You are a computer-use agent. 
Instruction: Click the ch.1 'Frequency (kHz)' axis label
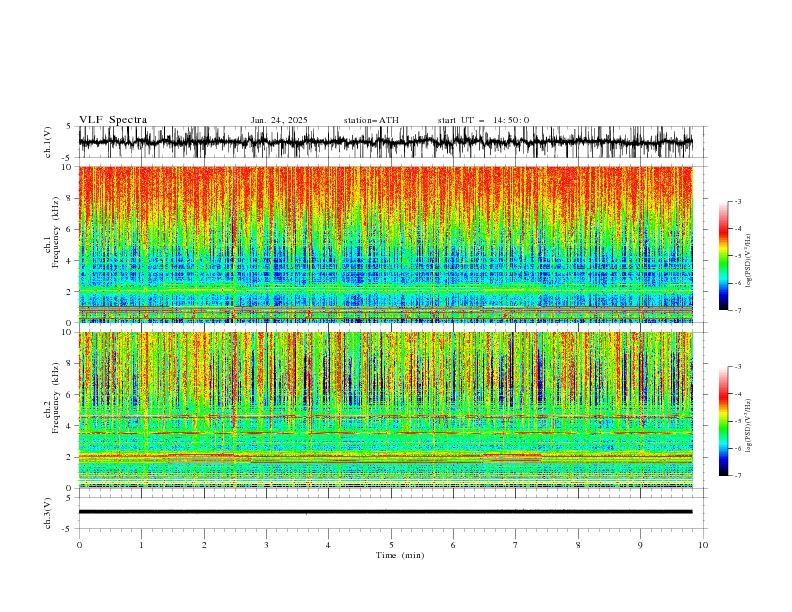[56, 233]
